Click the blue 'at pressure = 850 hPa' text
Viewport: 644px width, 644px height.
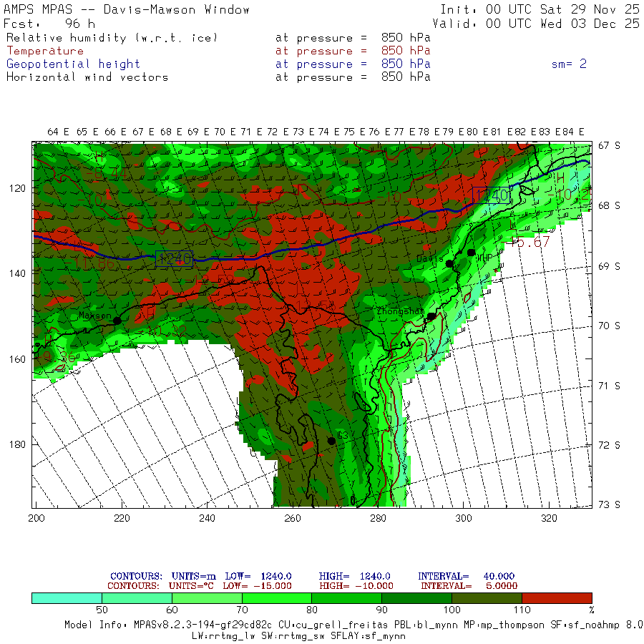(353, 64)
